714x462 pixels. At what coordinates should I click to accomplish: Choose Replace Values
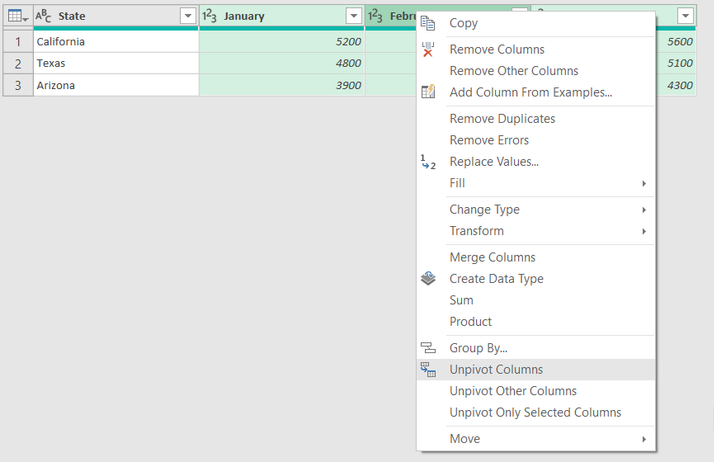pos(536,162)
